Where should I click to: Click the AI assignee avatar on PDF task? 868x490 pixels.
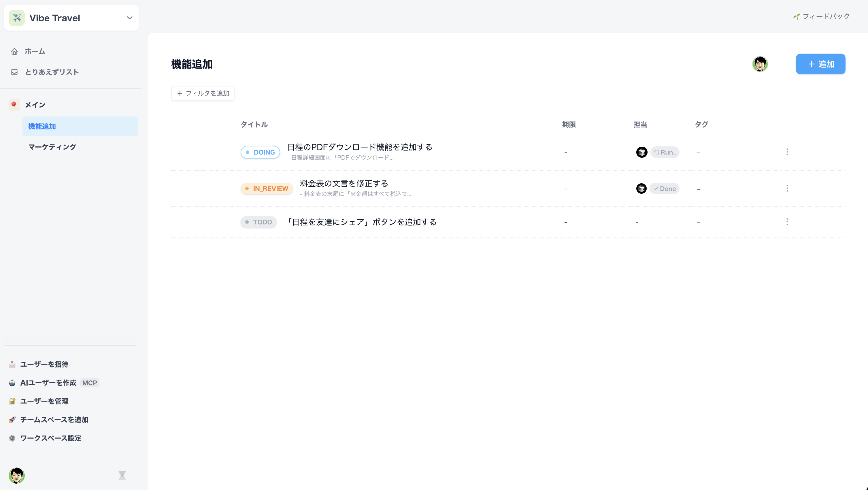tap(641, 152)
